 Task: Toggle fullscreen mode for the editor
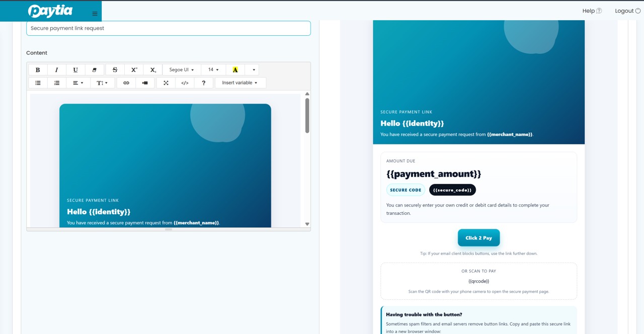[x=166, y=83]
